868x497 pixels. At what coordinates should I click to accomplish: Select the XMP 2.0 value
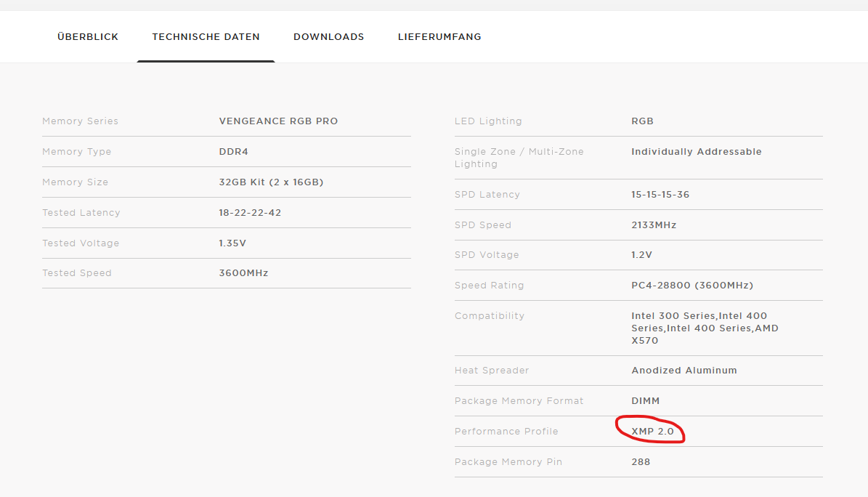click(x=653, y=431)
